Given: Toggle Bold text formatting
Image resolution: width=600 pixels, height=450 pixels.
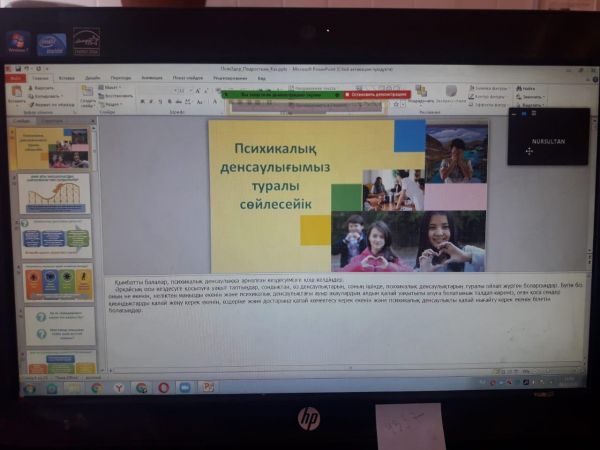Looking at the screenshot, I should (143, 101).
